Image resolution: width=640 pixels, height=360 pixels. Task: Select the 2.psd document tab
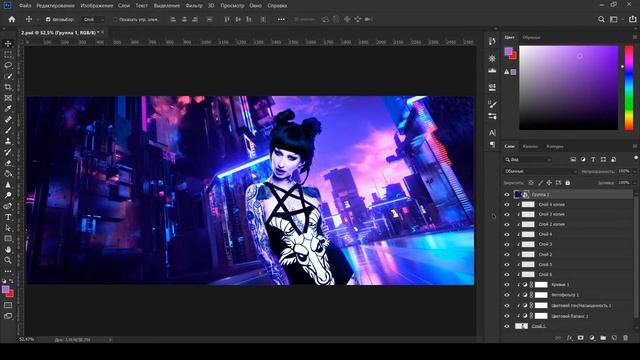click(x=59, y=32)
